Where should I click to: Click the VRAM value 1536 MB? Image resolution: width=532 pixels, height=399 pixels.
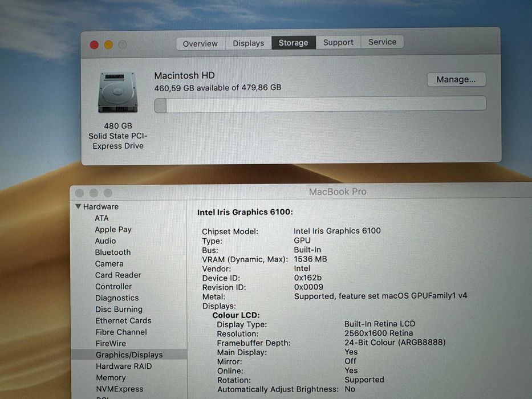click(x=310, y=259)
